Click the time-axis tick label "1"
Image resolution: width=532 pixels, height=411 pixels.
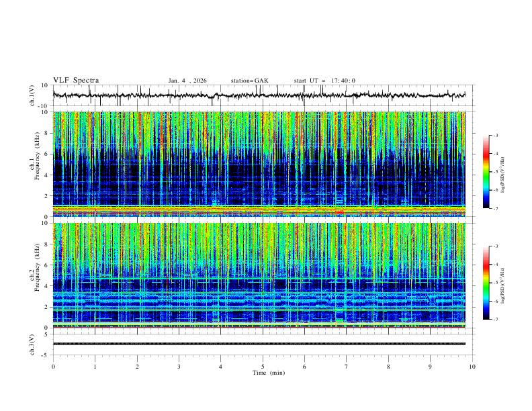point(95,367)
